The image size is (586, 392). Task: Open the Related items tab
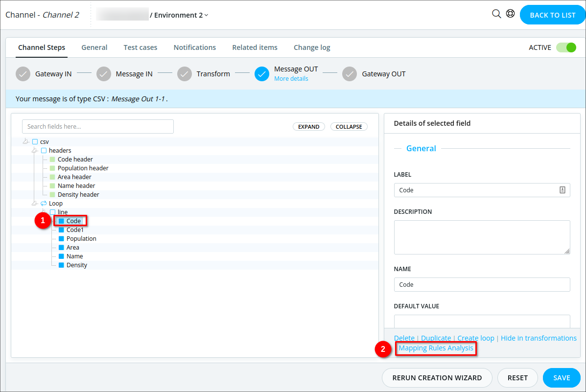(255, 47)
